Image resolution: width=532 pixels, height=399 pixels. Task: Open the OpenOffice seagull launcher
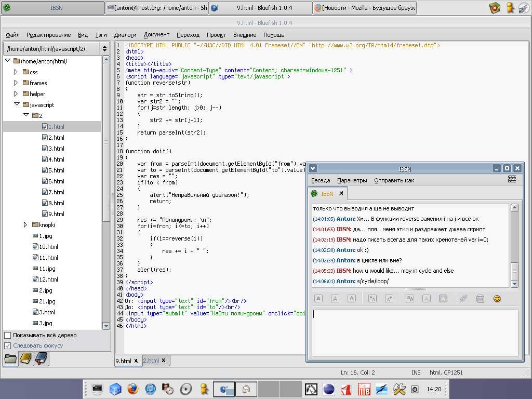[382, 389]
